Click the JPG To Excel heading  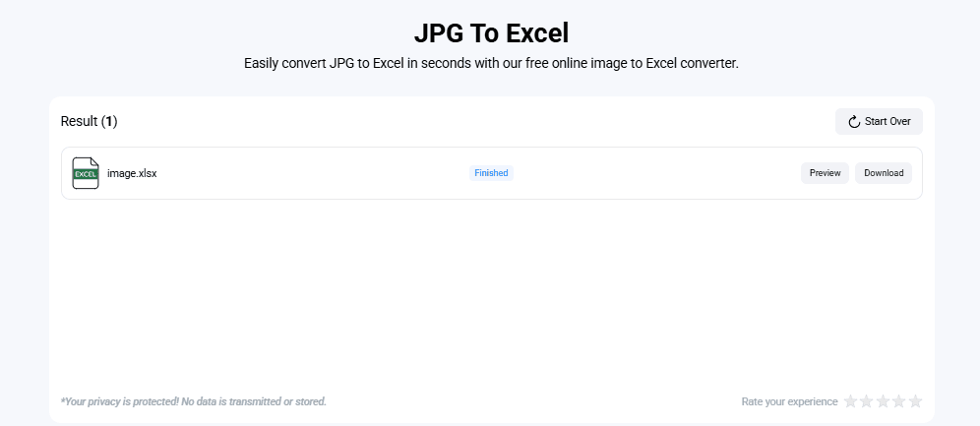pyautogui.click(x=491, y=32)
